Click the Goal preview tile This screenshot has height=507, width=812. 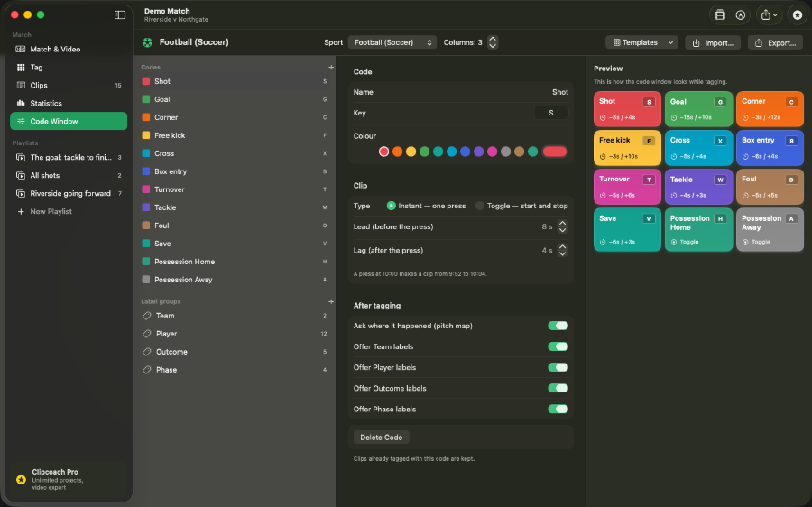pyautogui.click(x=698, y=109)
